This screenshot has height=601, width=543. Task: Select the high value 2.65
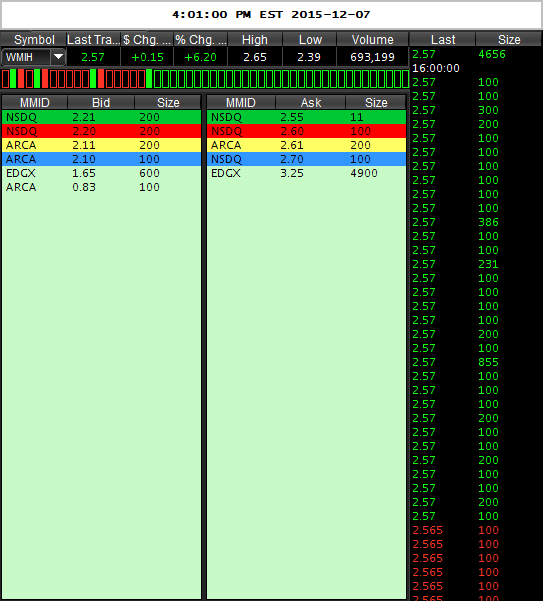tap(255, 57)
